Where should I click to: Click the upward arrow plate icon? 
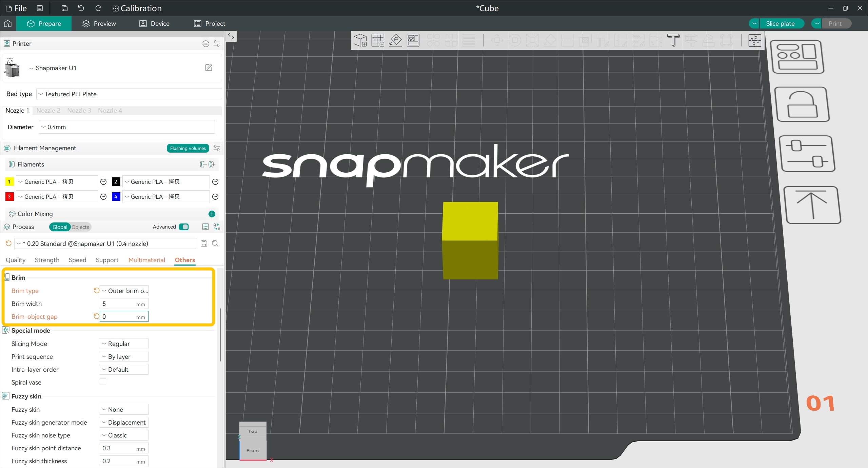812,205
